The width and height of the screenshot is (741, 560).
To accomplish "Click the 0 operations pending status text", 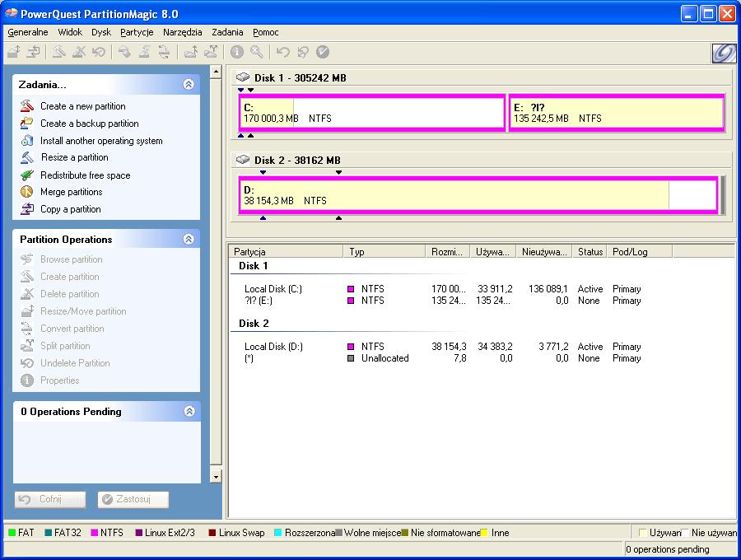I will pyautogui.click(x=667, y=549).
